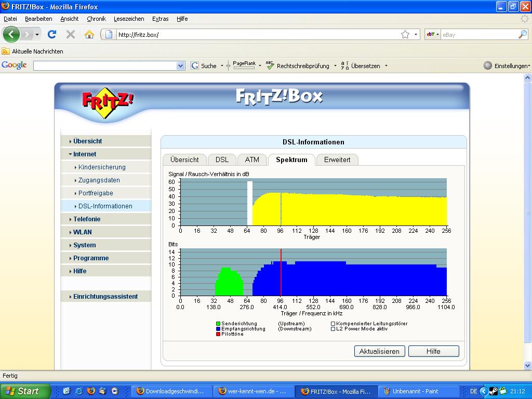Open the Chronik menu
532x399 pixels.
96,19
